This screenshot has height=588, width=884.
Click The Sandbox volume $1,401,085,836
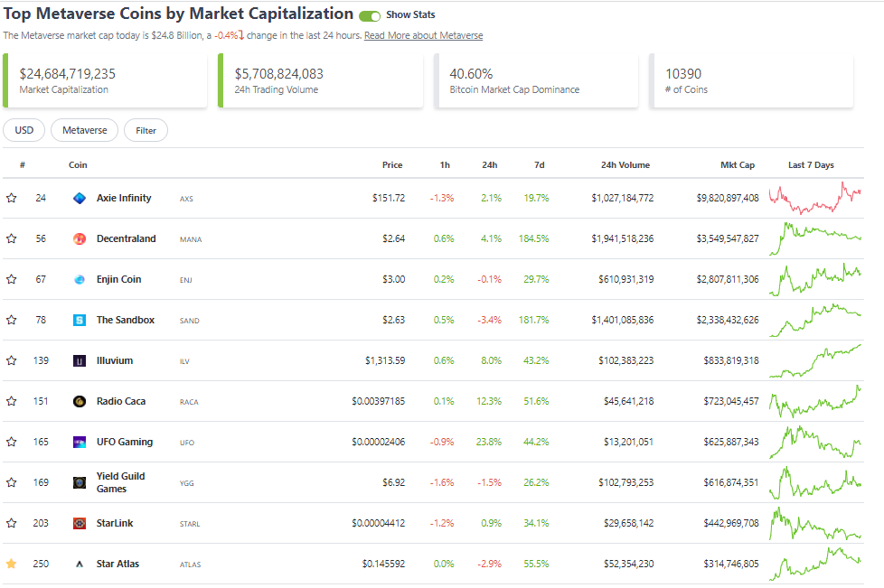pyautogui.click(x=623, y=320)
